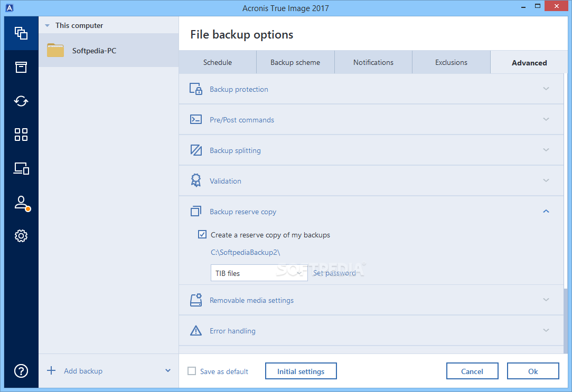Switch to the Notifications tab
Screen dimensions: 572x392
coord(373,62)
